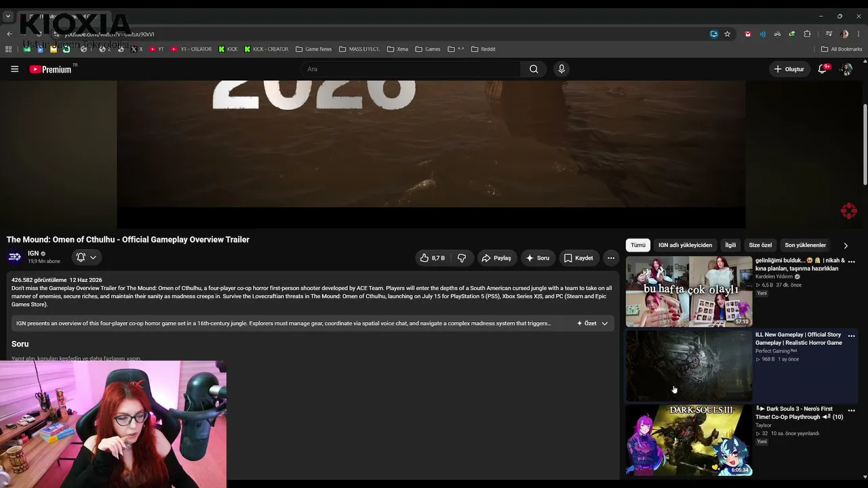Dislike the video with thumbs down

pos(462,258)
